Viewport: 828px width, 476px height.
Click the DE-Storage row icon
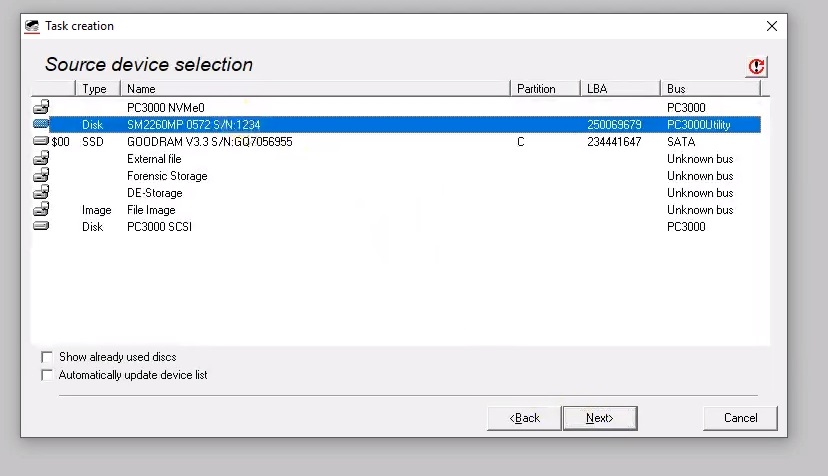pos(41,193)
